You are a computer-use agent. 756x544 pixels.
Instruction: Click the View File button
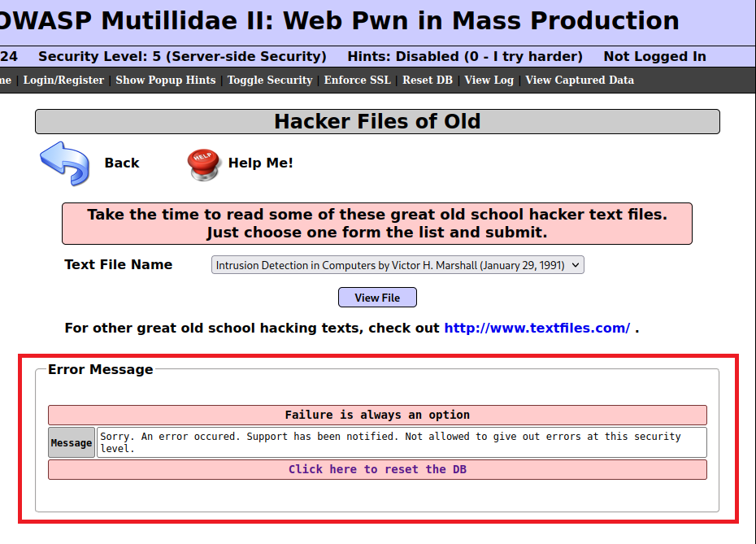pos(377,298)
